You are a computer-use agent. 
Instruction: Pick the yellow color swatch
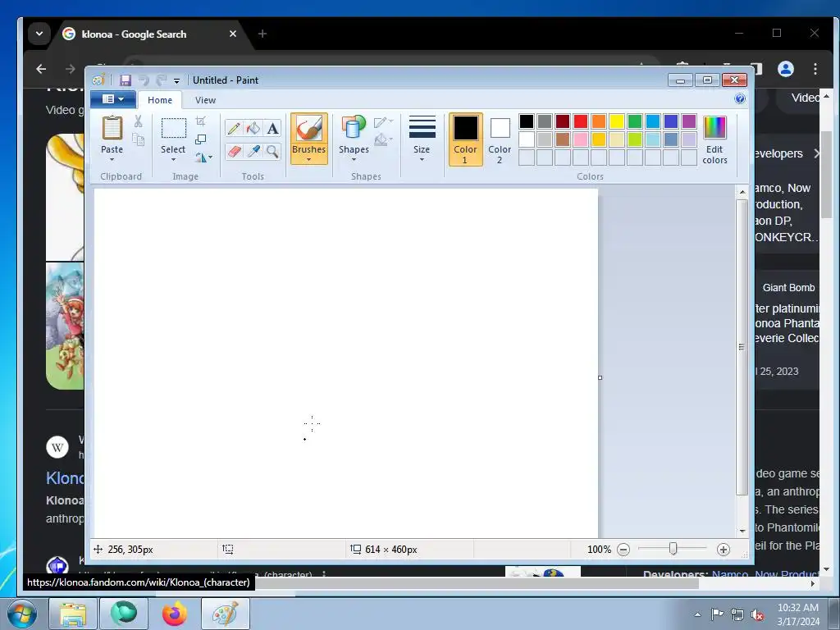pos(617,121)
